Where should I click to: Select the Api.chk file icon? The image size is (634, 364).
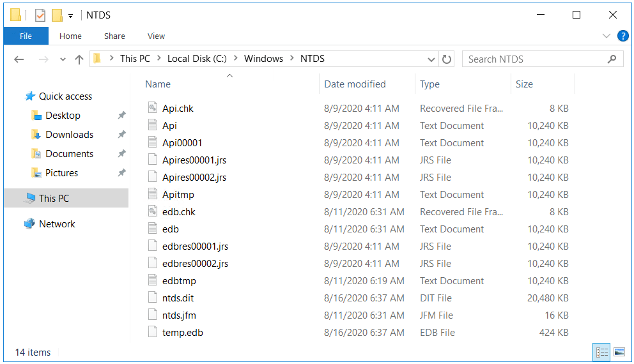click(x=153, y=108)
